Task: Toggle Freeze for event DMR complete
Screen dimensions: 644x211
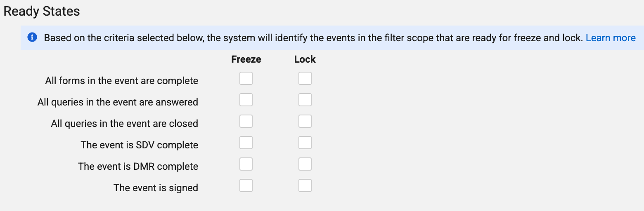Action: [246, 164]
